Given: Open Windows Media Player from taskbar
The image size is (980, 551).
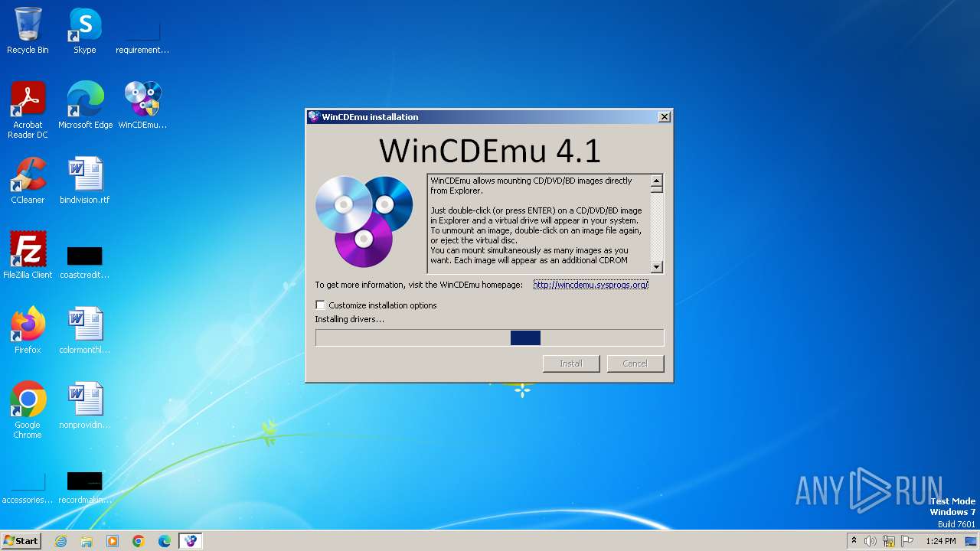Looking at the screenshot, I should [x=113, y=541].
